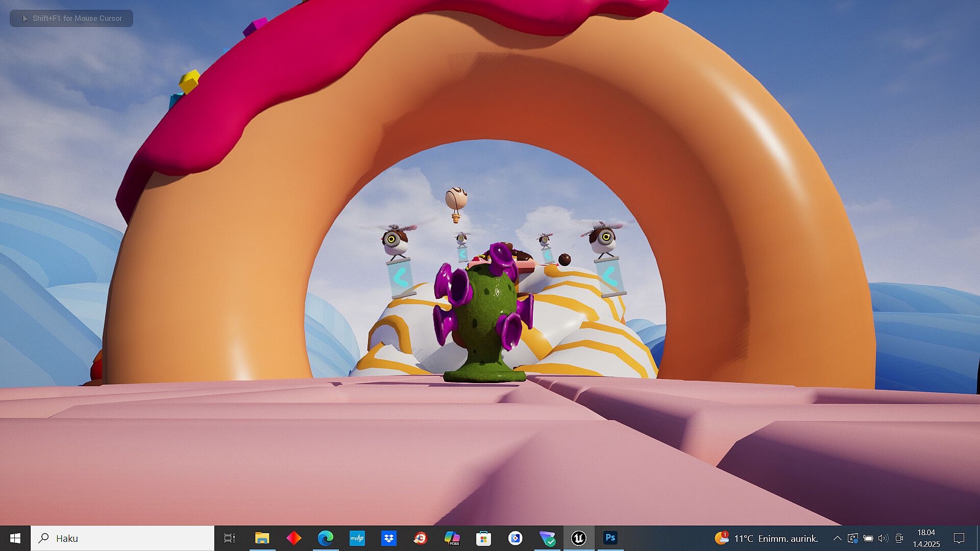Screen dimensions: 980x551
Task: Launch the Dropbox taskbar app
Action: tap(388, 538)
